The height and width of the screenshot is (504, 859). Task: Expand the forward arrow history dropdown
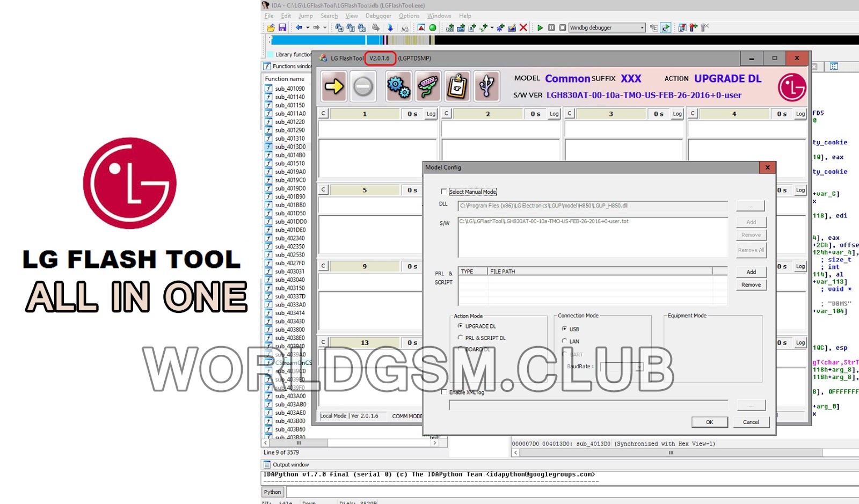tap(325, 27)
